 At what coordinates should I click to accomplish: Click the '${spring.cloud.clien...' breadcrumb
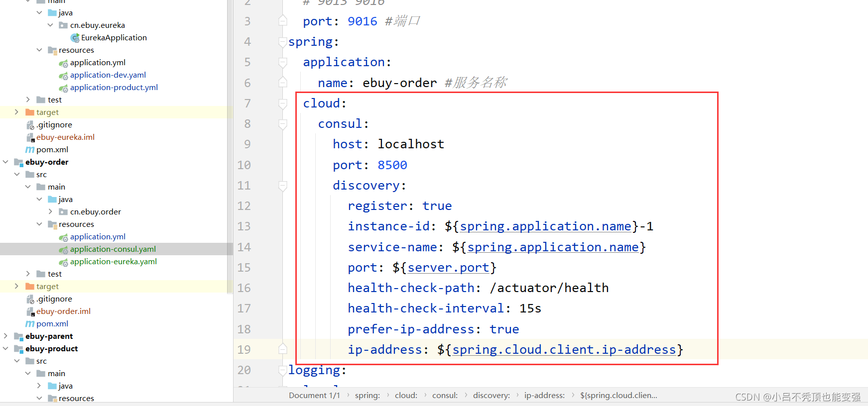click(619, 396)
